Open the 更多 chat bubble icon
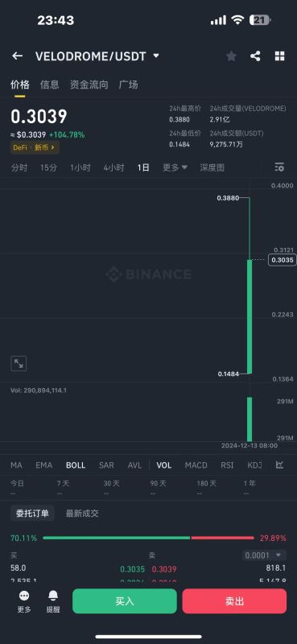The height and width of the screenshot is (644, 297). click(x=24, y=601)
